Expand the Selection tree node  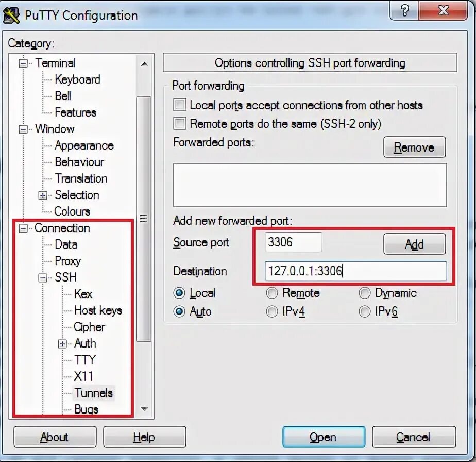(x=43, y=195)
